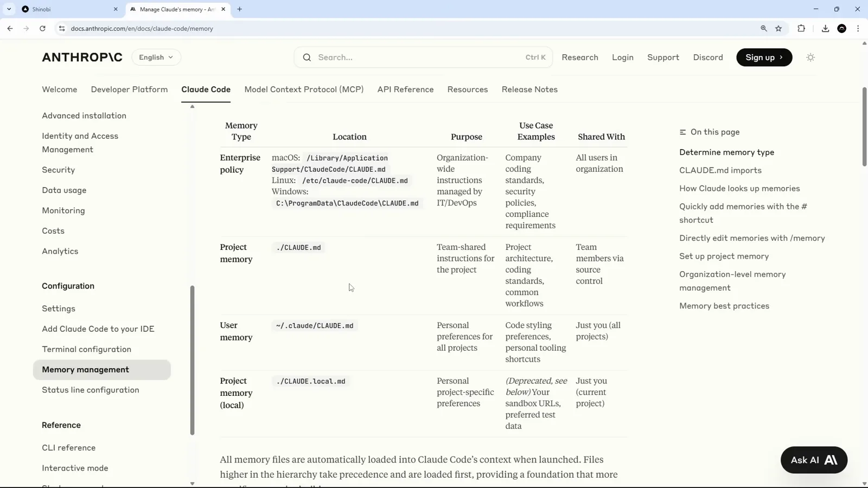
Task: Click the Sign up button
Action: point(764,57)
